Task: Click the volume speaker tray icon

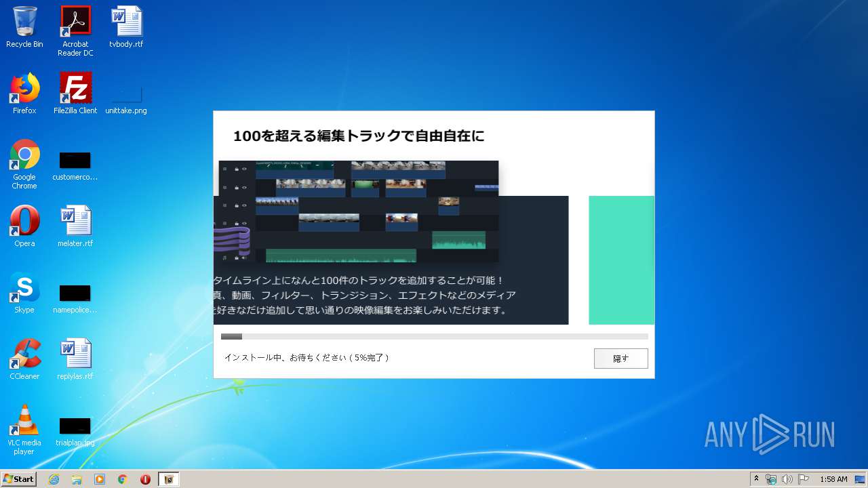Action: coord(787,479)
